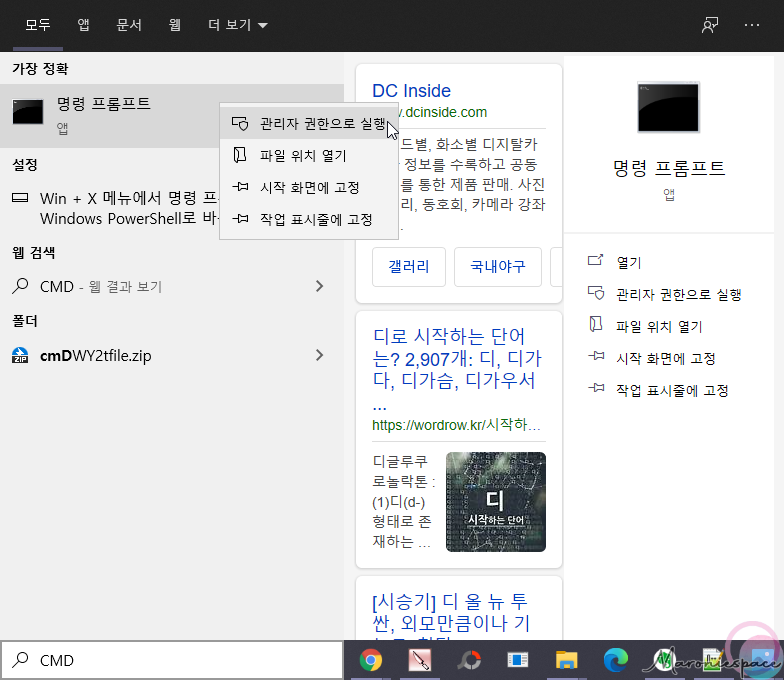Switch to the 모두 tab
The image size is (784, 680).
[38, 24]
